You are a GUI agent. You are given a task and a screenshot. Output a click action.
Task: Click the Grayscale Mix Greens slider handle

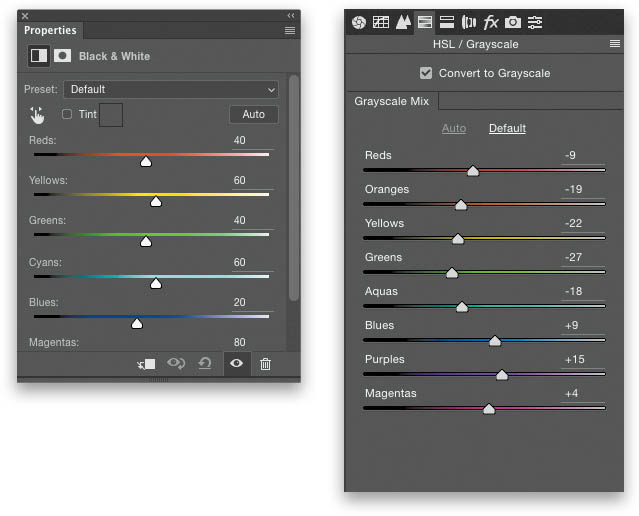(x=452, y=272)
